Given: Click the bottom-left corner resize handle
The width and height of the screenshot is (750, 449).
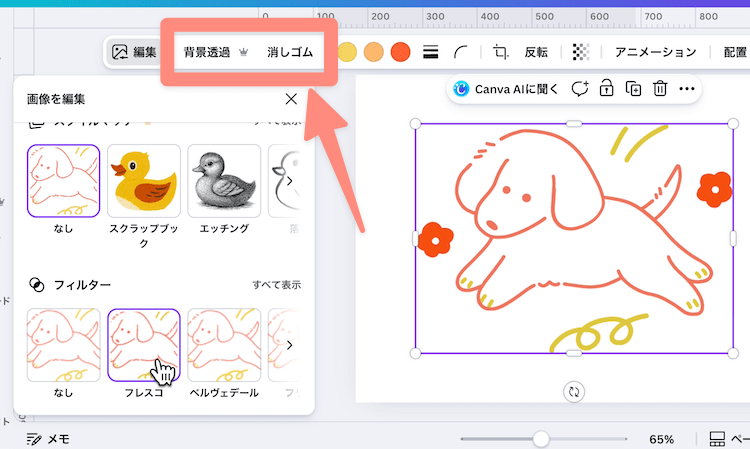Looking at the screenshot, I should (x=415, y=353).
